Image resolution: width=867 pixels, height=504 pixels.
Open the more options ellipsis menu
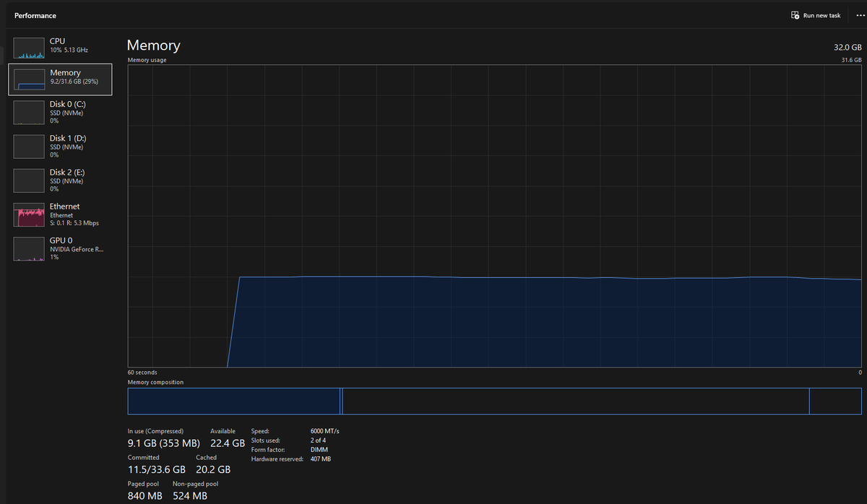coord(860,15)
